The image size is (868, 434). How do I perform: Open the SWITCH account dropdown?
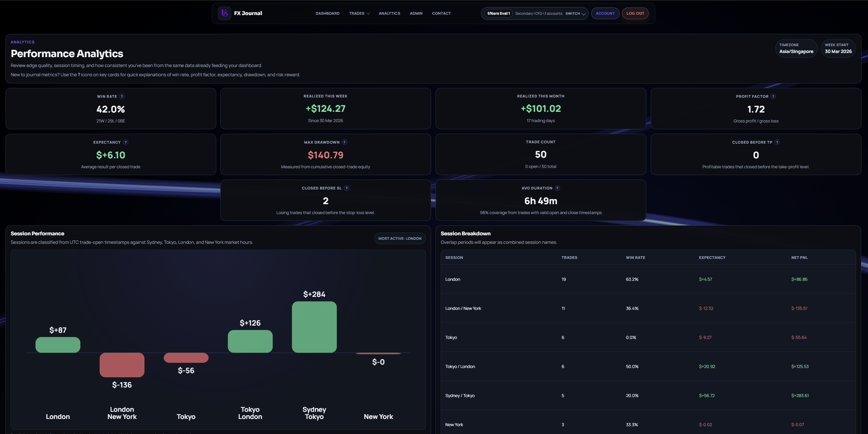tap(575, 13)
